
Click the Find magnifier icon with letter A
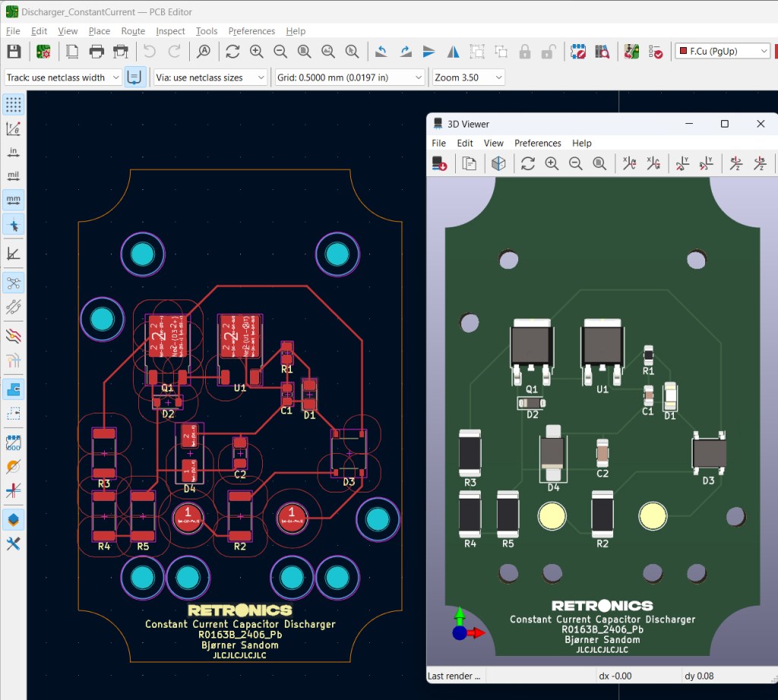pos(204,52)
